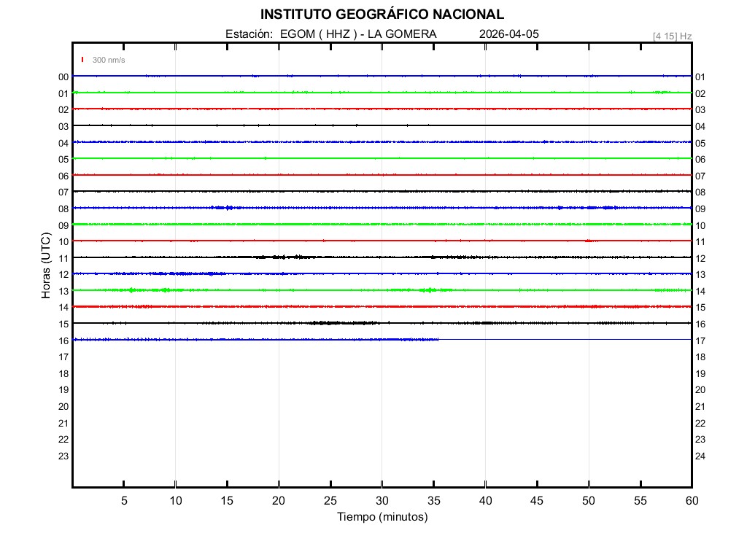Click the Tiempo (minutos) axis label
The height and width of the screenshot is (560, 747).
[x=382, y=517]
